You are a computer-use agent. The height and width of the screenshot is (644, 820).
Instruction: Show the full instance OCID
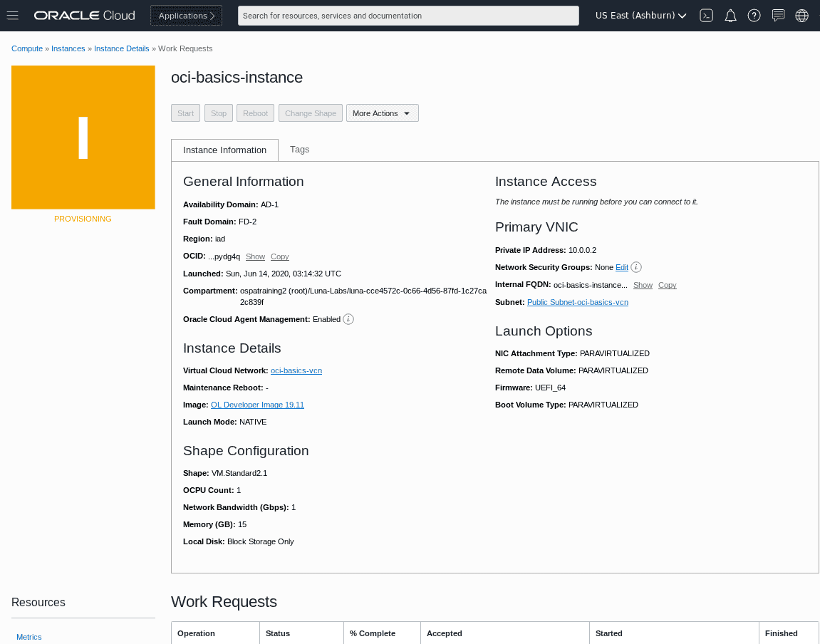coord(255,256)
